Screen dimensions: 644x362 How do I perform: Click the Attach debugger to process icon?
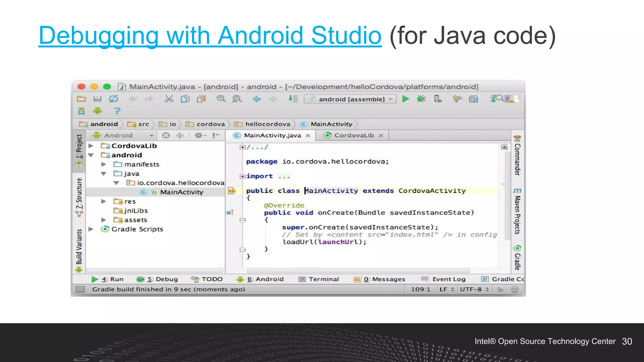pyautogui.click(x=438, y=99)
